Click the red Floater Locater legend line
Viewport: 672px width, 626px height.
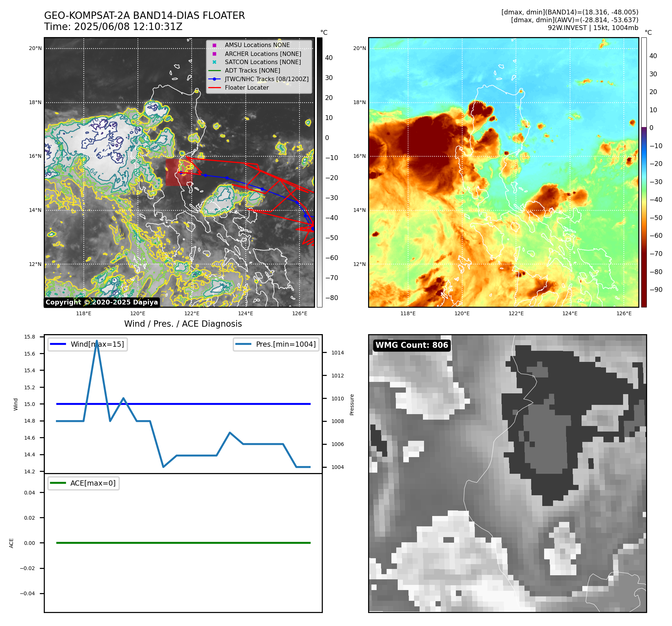click(214, 88)
